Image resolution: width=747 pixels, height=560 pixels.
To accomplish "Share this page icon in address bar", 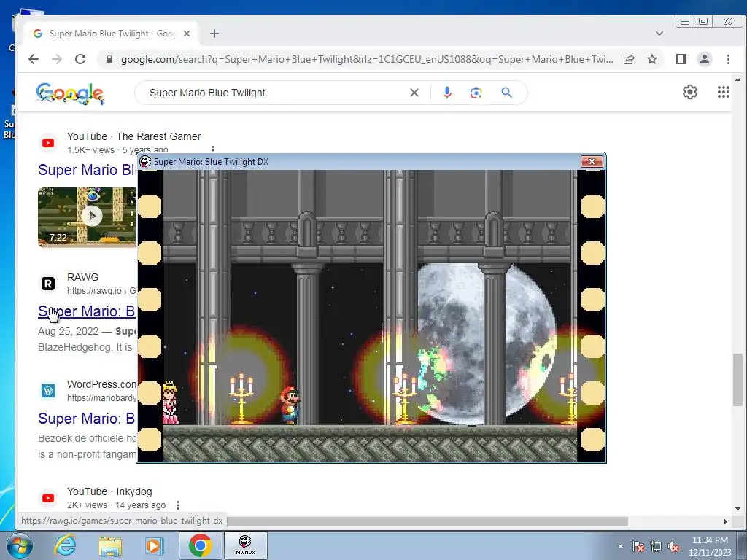I will 629,59.
